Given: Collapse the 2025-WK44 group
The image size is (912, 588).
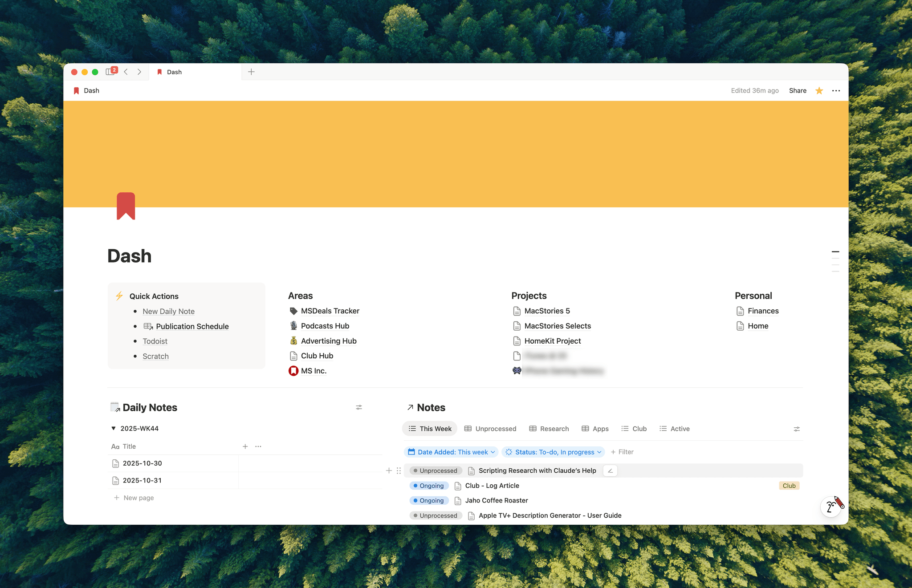Looking at the screenshot, I should tap(114, 428).
